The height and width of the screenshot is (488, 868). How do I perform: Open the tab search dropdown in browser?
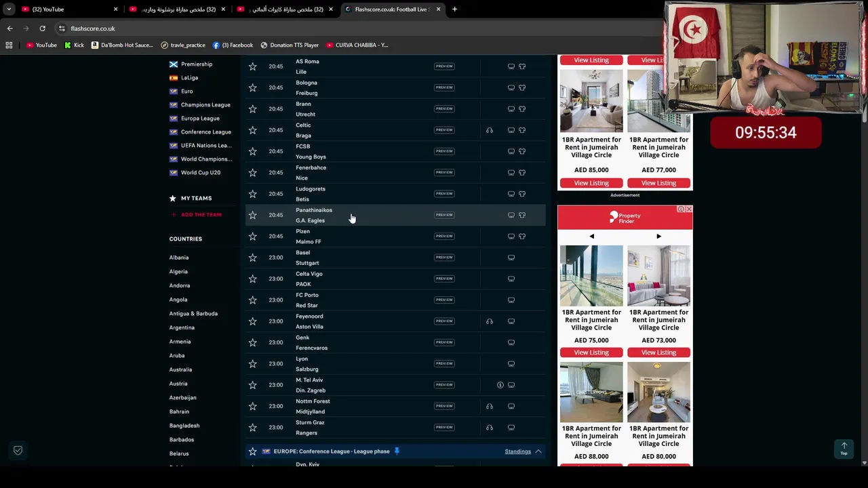click(9, 9)
